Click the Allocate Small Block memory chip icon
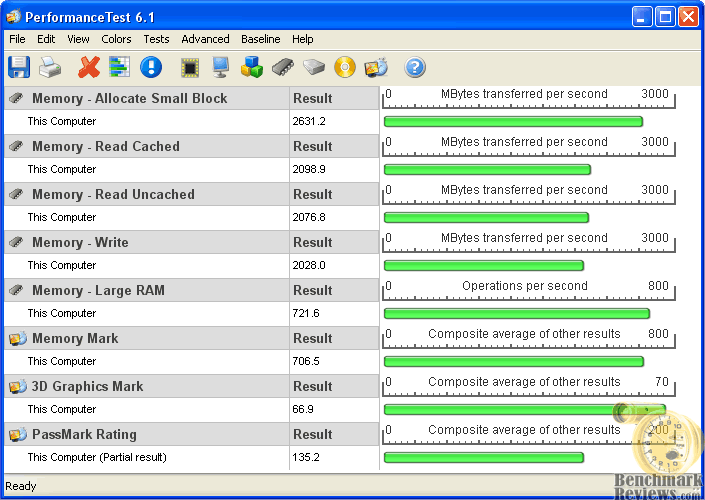The image size is (705, 500). click(16, 98)
